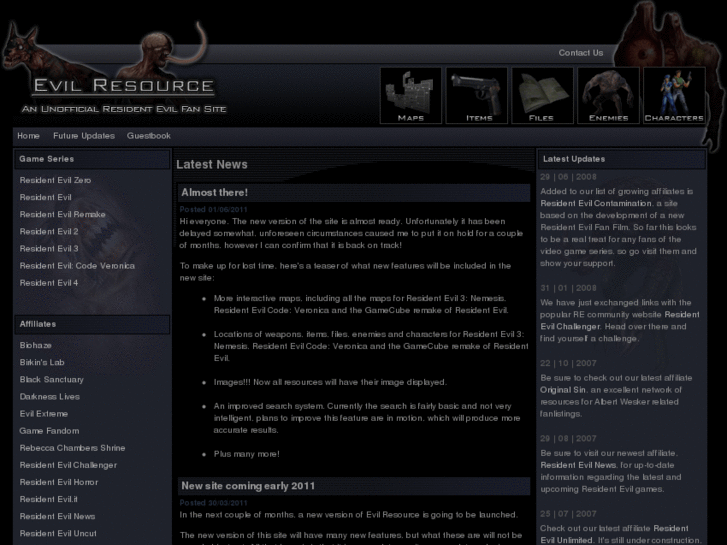This screenshot has width=727, height=545.
Task: Visit the Birkin's Lab affiliate
Action: (x=42, y=362)
